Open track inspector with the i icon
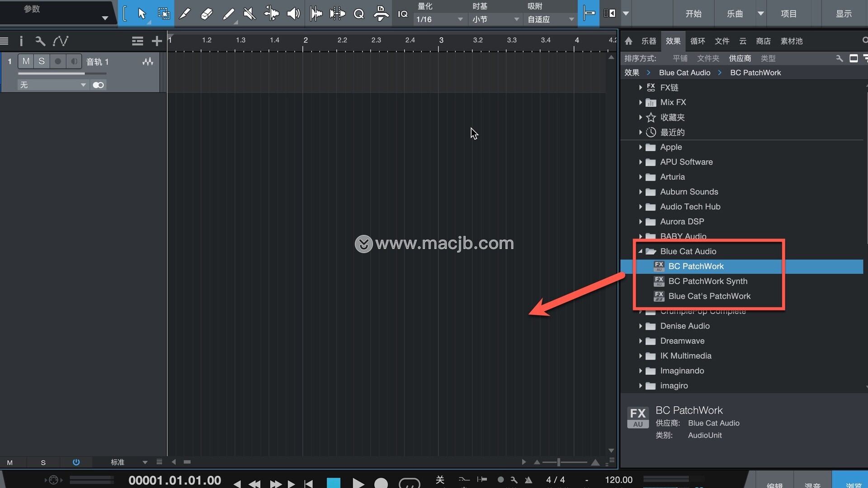 point(21,41)
